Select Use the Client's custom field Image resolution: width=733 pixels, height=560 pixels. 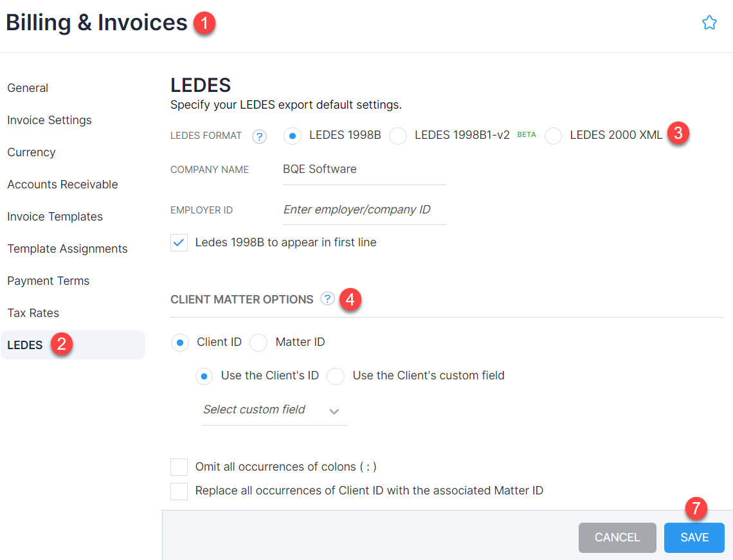coord(335,376)
